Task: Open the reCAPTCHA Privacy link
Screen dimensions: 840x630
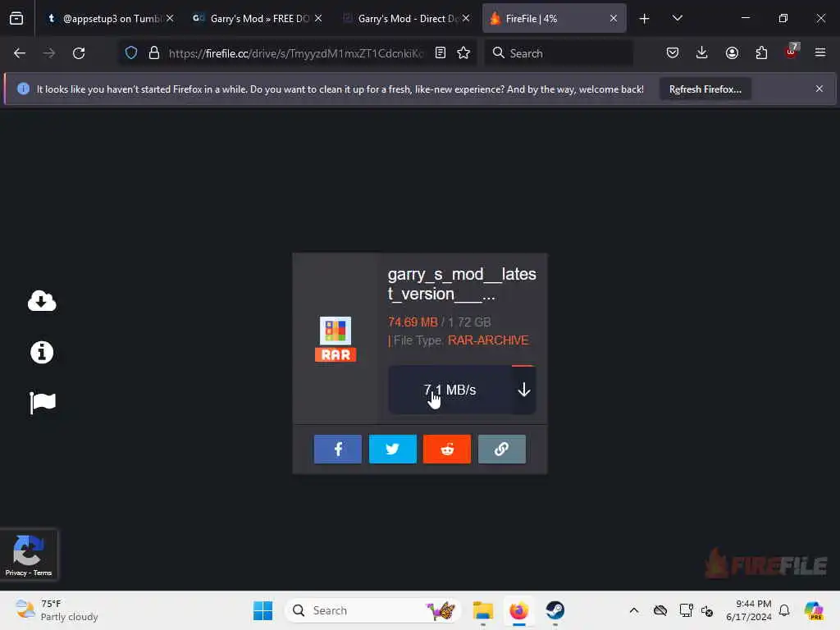Action: (16, 573)
